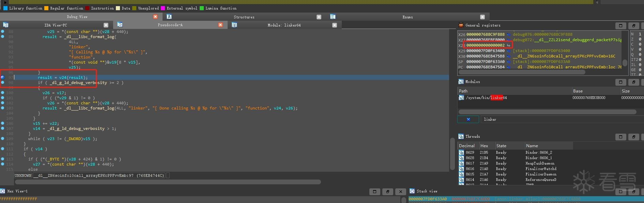The height and width of the screenshot is (203, 644).
Task: Close the Hex View-1 panel
Action: (x=400, y=191)
